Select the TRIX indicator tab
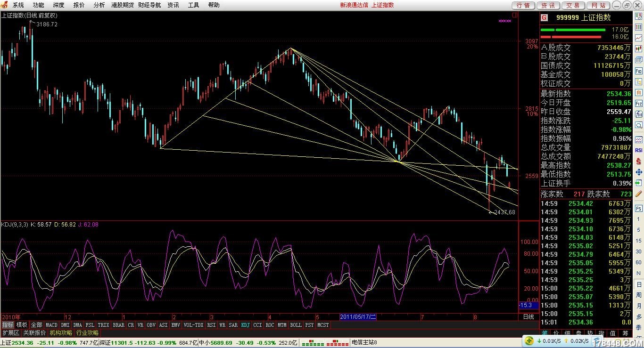The height and width of the screenshot is (348, 644). [103, 325]
